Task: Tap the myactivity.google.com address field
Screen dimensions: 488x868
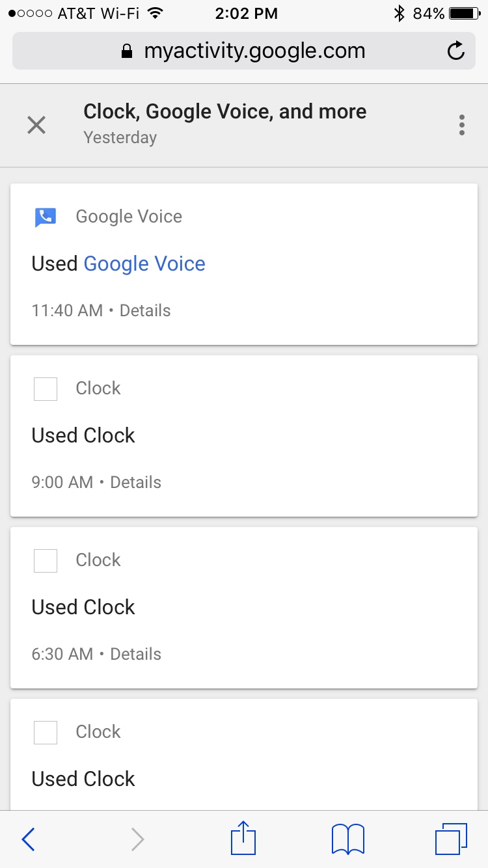Action: pos(243,51)
